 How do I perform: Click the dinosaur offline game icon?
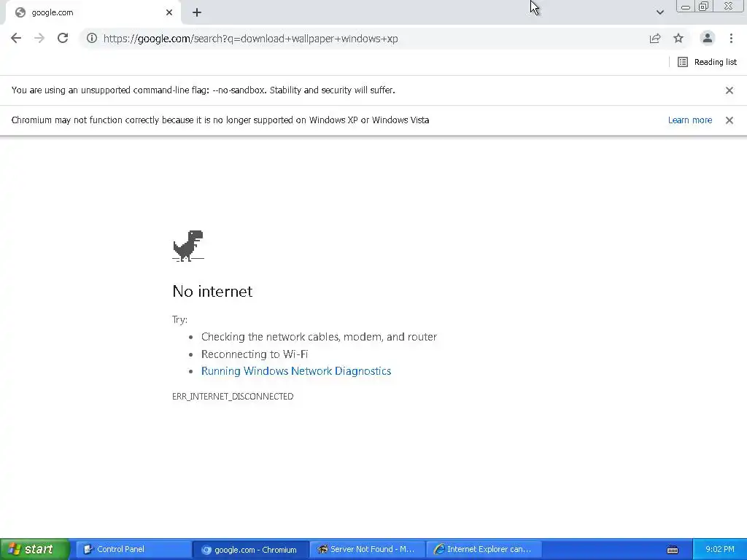pyautogui.click(x=188, y=246)
